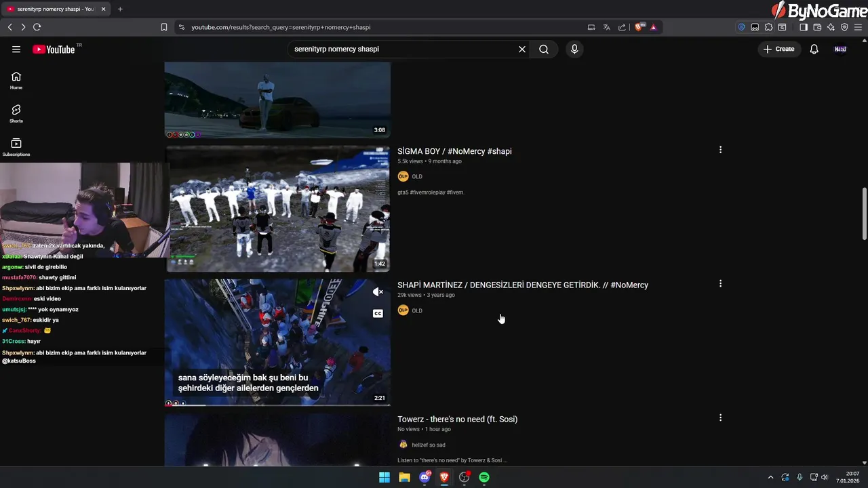
Task: Open Discord from the taskbar
Action: (x=425, y=477)
